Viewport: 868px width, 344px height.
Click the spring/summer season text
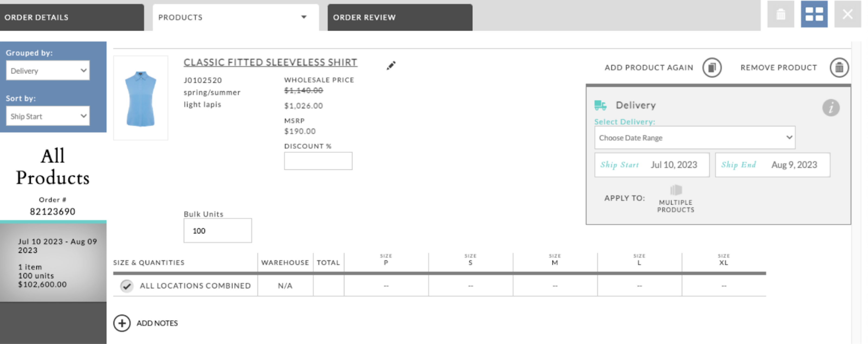[212, 93]
